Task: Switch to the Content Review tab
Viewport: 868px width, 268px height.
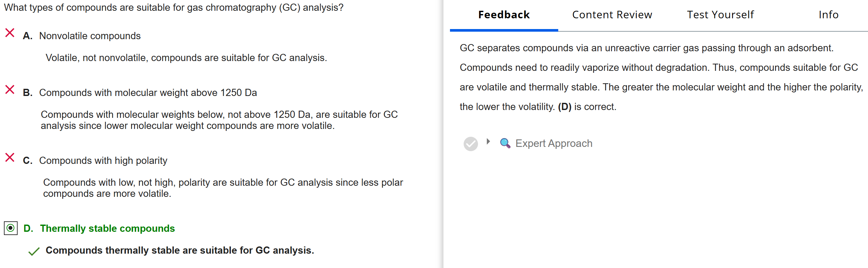Action: pyautogui.click(x=612, y=15)
